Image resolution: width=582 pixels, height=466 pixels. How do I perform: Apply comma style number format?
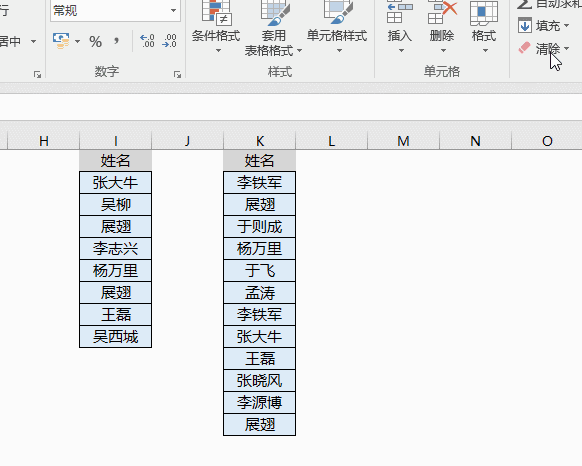(x=117, y=41)
